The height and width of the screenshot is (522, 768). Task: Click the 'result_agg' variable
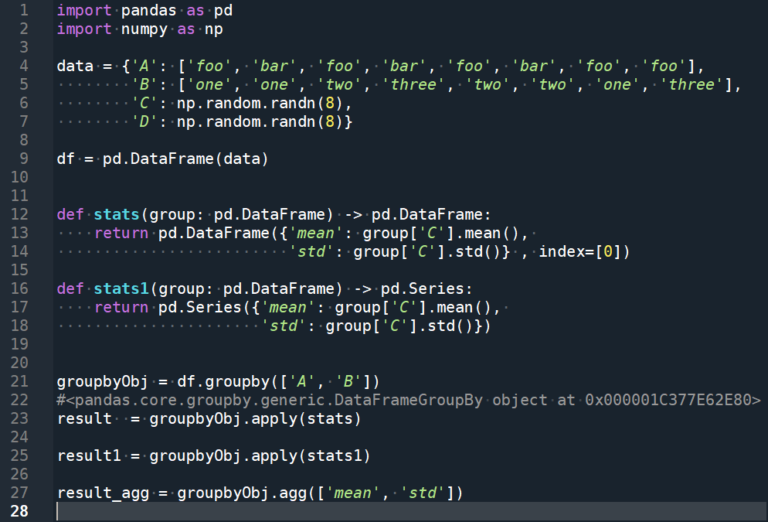[x=103, y=493]
